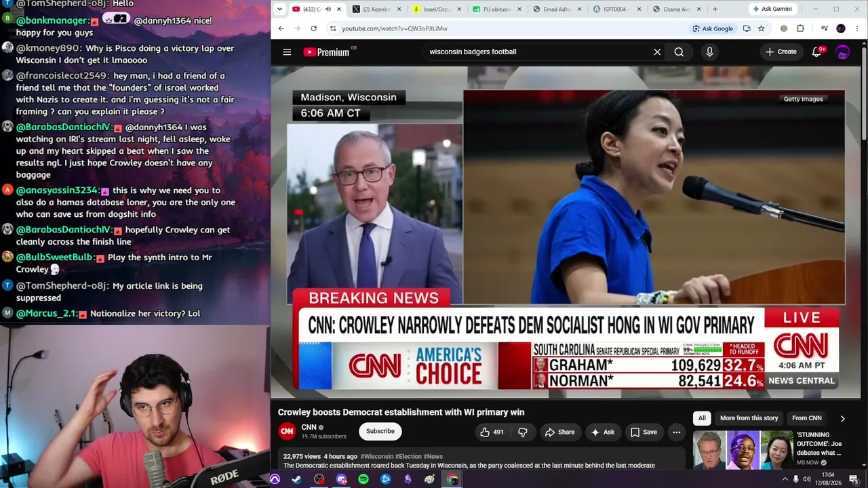Close the active YouTube tab
The image size is (868, 488).
coord(338,9)
